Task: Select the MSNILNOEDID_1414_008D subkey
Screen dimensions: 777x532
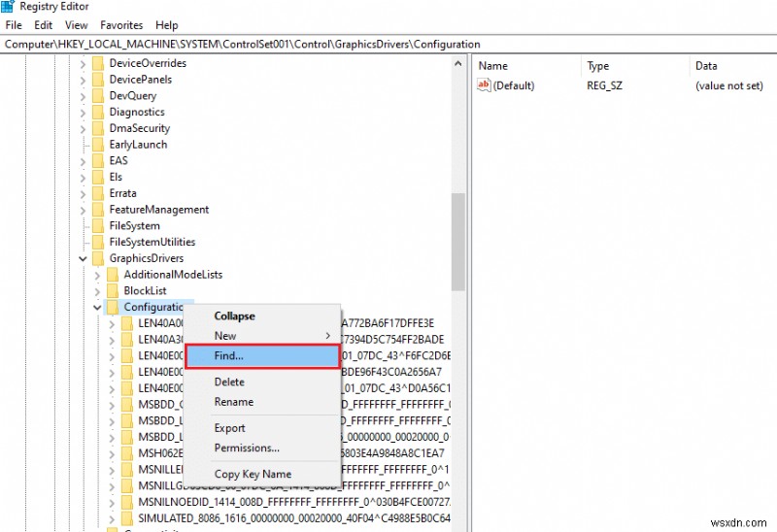Action: pyautogui.click(x=294, y=502)
